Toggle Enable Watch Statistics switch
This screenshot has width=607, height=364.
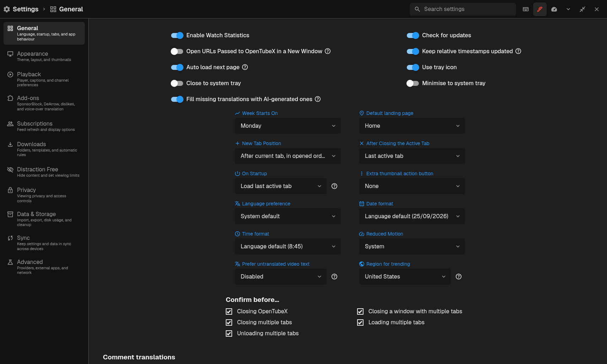(x=177, y=35)
